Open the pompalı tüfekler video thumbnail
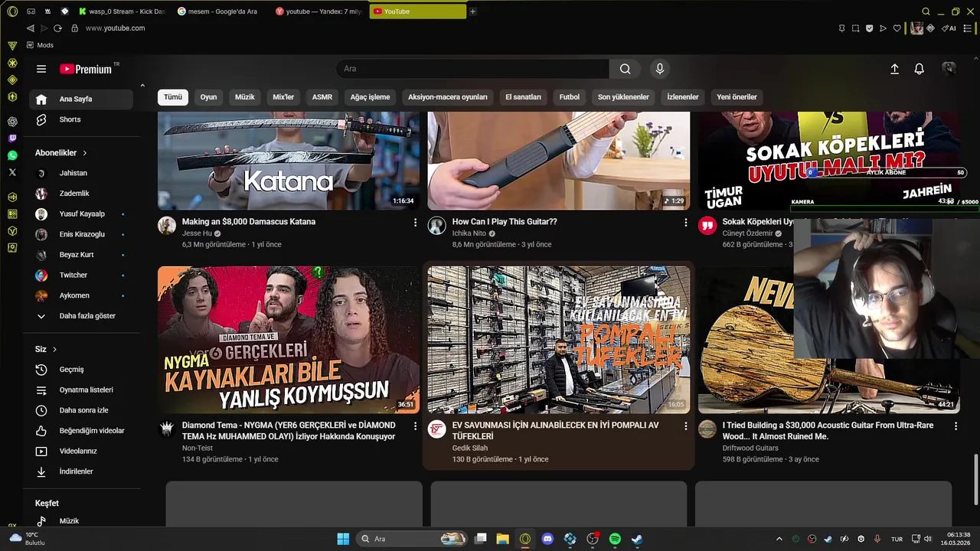 pos(559,340)
